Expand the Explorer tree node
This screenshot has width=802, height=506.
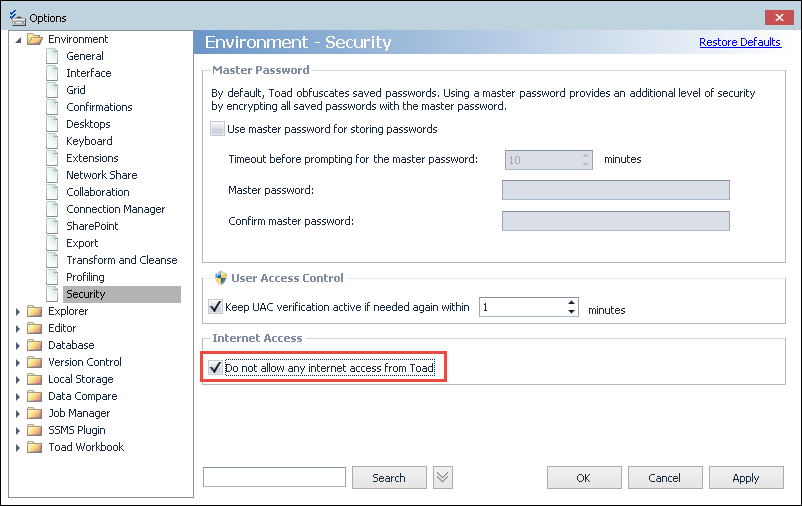tap(18, 311)
